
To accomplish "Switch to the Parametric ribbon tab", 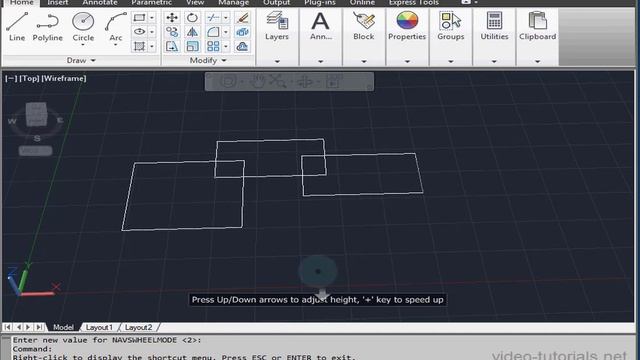I will [x=151, y=3].
